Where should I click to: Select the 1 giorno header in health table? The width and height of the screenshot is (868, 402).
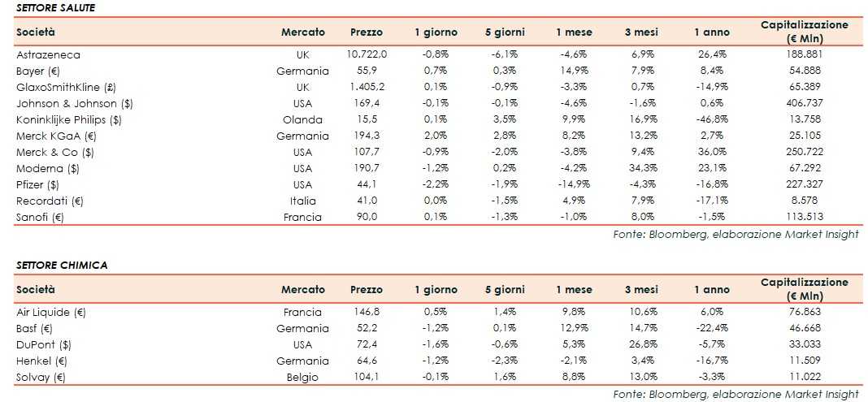click(436, 32)
